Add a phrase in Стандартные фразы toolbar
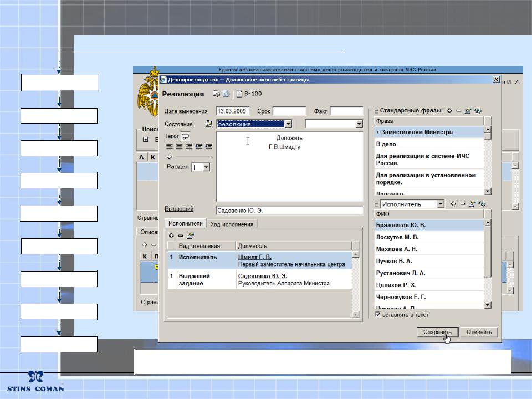532x399 pixels. pos(449,111)
